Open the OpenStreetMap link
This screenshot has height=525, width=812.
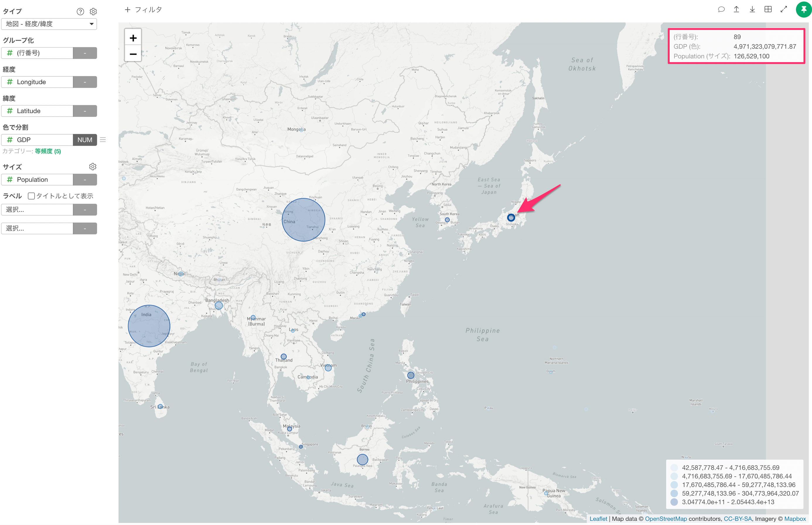(666, 519)
